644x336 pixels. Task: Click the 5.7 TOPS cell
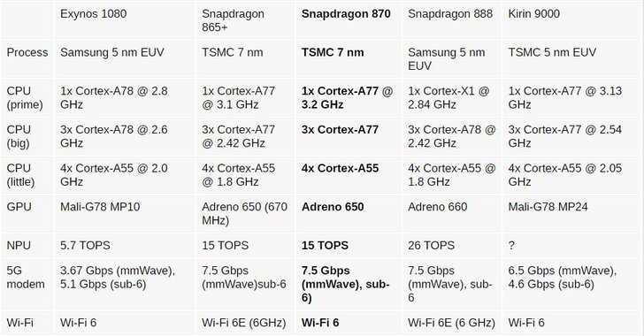click(x=85, y=245)
